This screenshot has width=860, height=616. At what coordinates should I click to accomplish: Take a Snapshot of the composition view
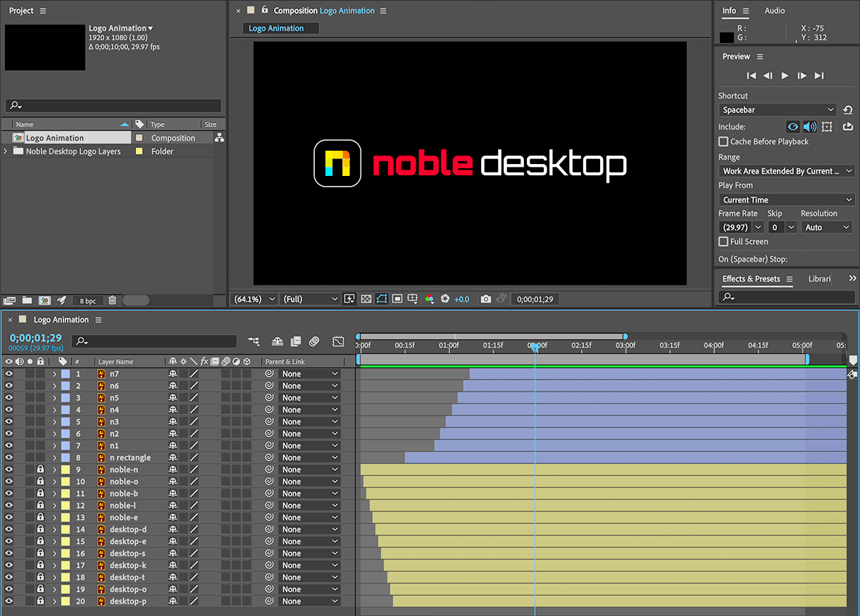tap(486, 298)
